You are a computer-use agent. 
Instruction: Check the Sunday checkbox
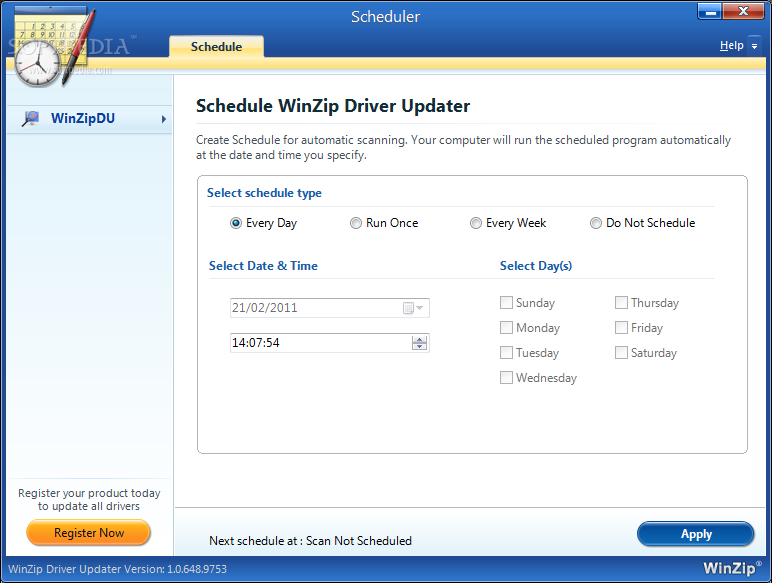pyautogui.click(x=506, y=302)
